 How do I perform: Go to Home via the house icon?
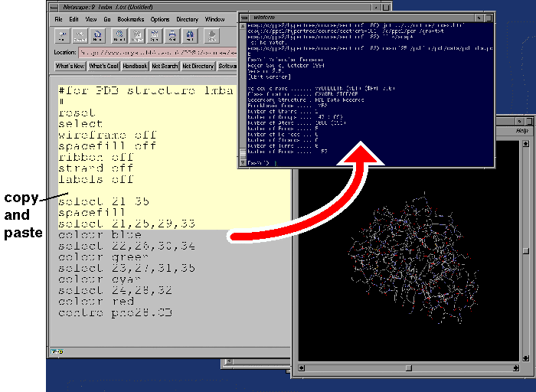click(x=97, y=35)
